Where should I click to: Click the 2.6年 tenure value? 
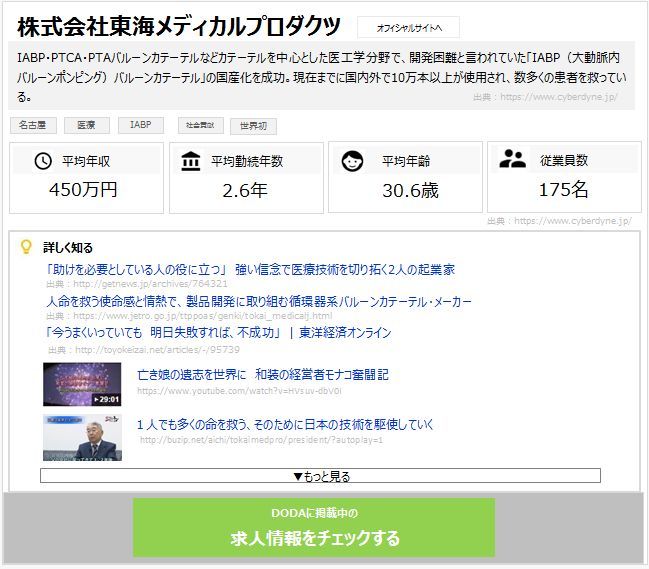245,191
